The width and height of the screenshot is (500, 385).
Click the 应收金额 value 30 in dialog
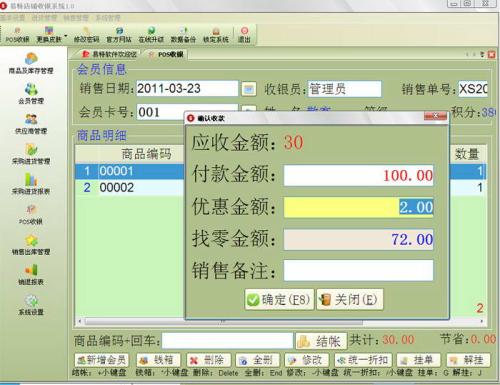pyautogui.click(x=294, y=143)
